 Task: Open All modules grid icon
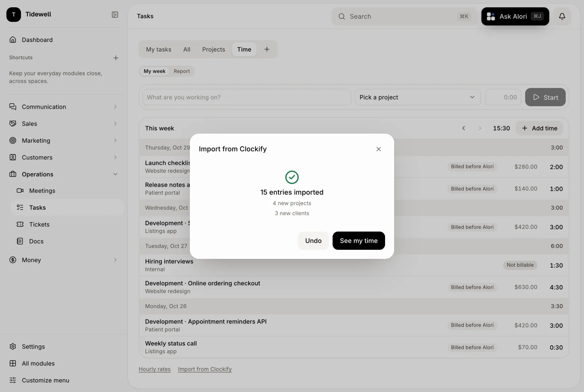[x=13, y=363]
